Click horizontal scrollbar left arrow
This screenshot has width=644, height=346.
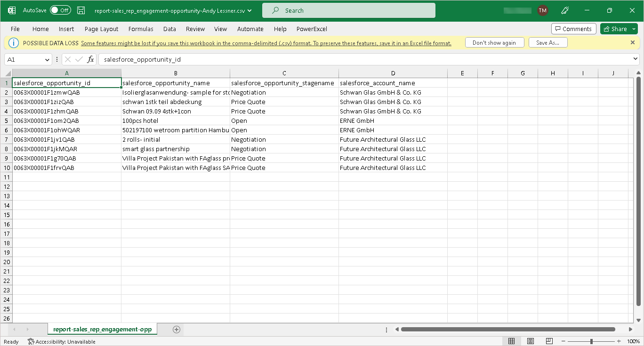point(397,330)
